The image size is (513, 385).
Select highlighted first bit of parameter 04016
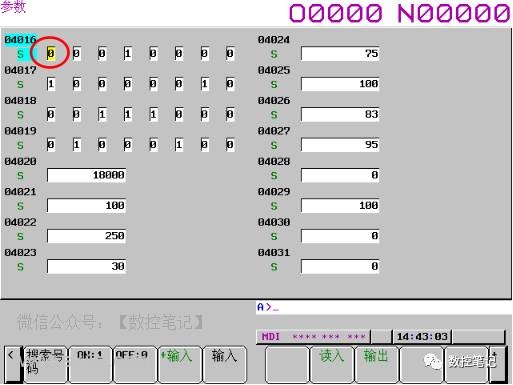pyautogui.click(x=51, y=53)
